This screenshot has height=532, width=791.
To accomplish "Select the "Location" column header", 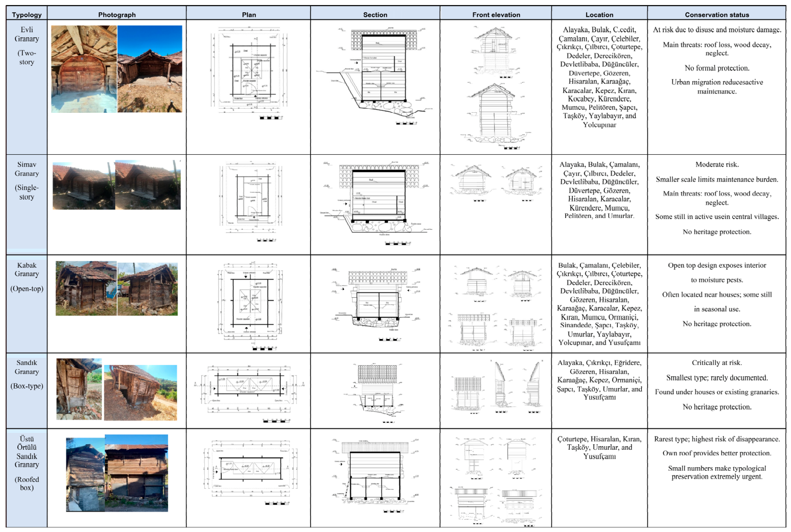I will [x=599, y=15].
